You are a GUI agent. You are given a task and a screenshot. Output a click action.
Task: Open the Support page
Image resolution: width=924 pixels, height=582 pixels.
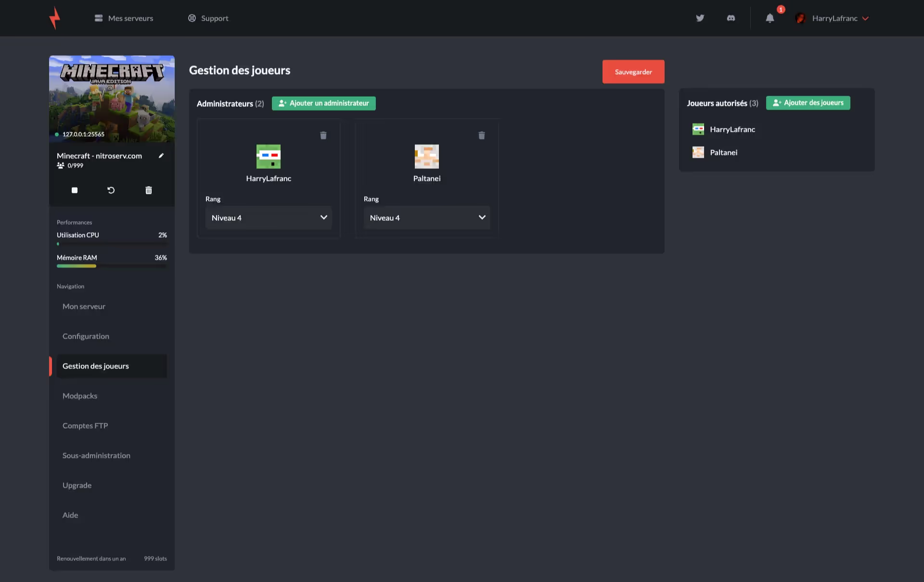coord(208,18)
